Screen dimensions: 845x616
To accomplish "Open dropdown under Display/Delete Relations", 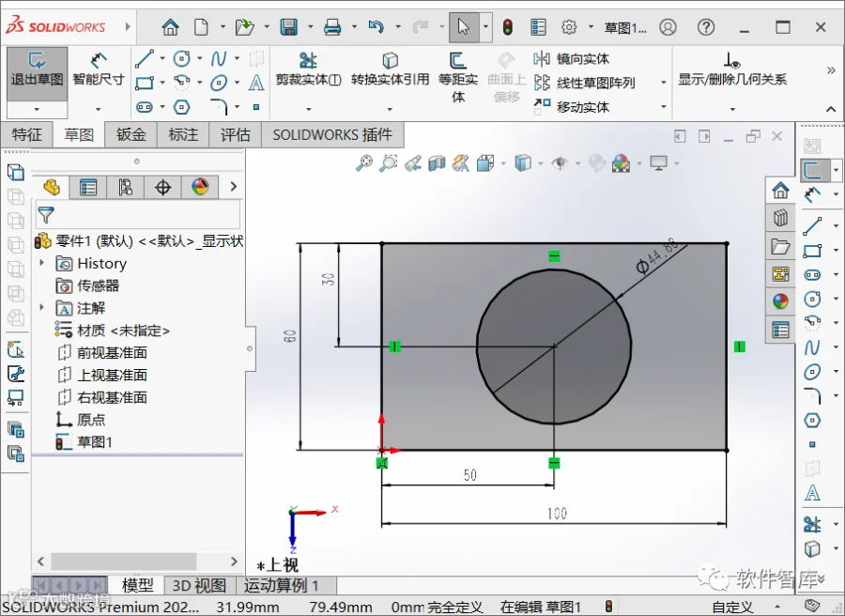I will [x=732, y=109].
